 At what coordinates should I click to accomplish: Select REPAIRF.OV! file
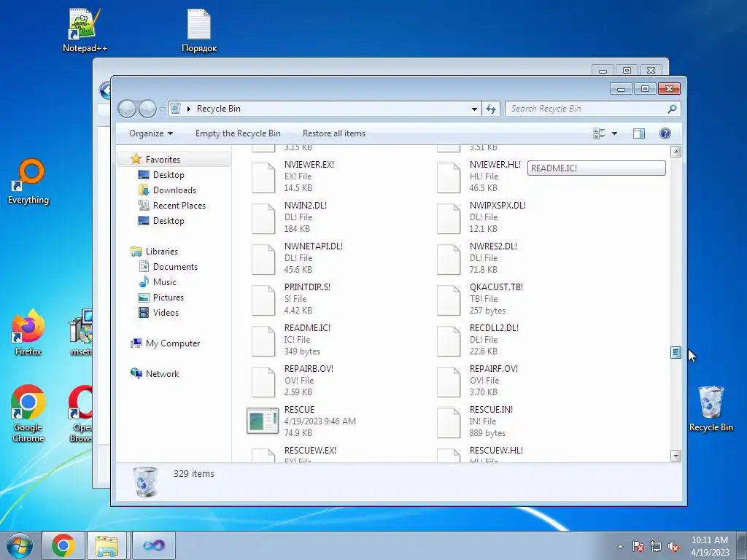[479, 381]
